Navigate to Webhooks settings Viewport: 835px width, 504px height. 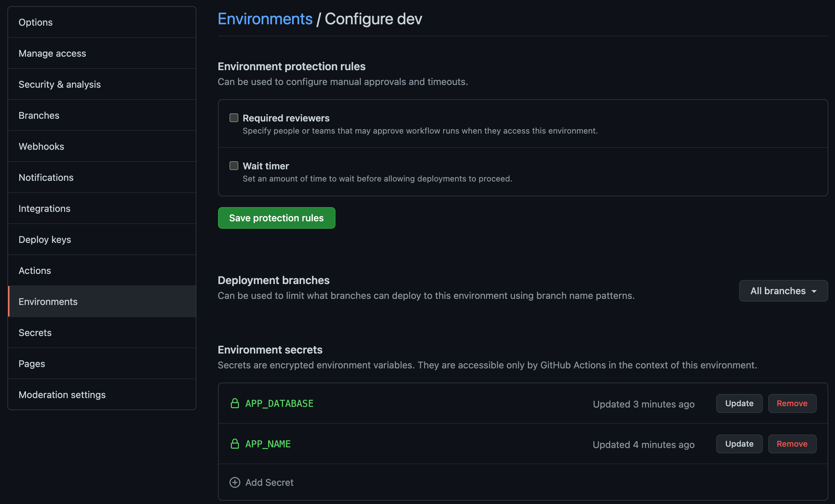click(x=41, y=146)
